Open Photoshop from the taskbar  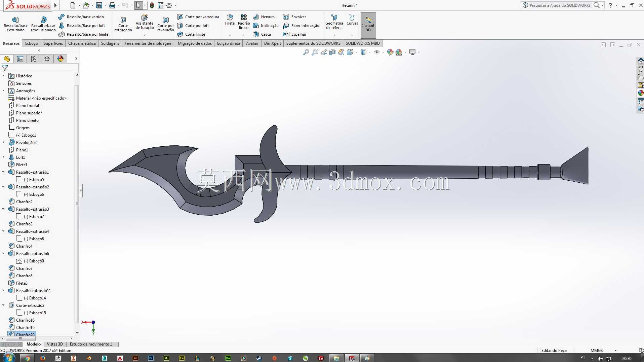(x=151, y=358)
